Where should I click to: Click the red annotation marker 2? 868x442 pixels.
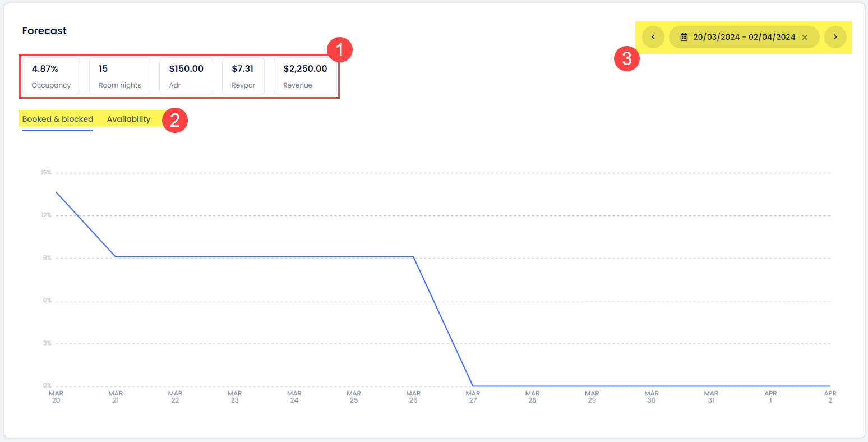(x=175, y=120)
